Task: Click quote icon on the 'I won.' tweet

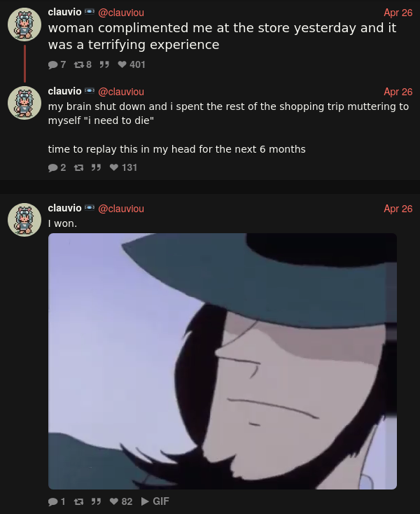Action: pos(96,501)
